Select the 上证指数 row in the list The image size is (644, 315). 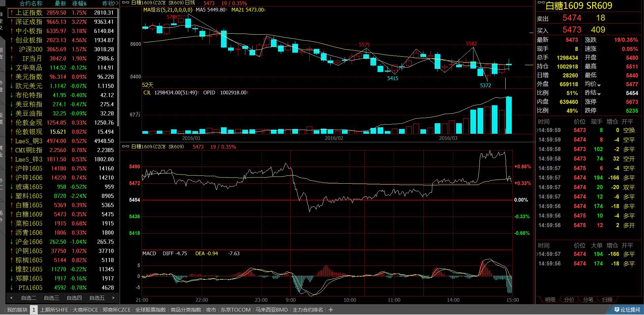tap(29, 13)
